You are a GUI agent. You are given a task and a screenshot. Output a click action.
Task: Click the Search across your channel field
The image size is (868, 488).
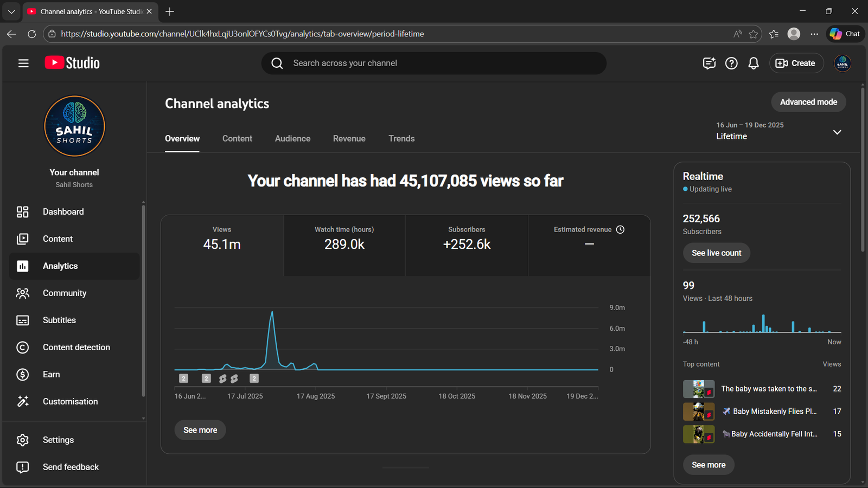click(x=434, y=63)
